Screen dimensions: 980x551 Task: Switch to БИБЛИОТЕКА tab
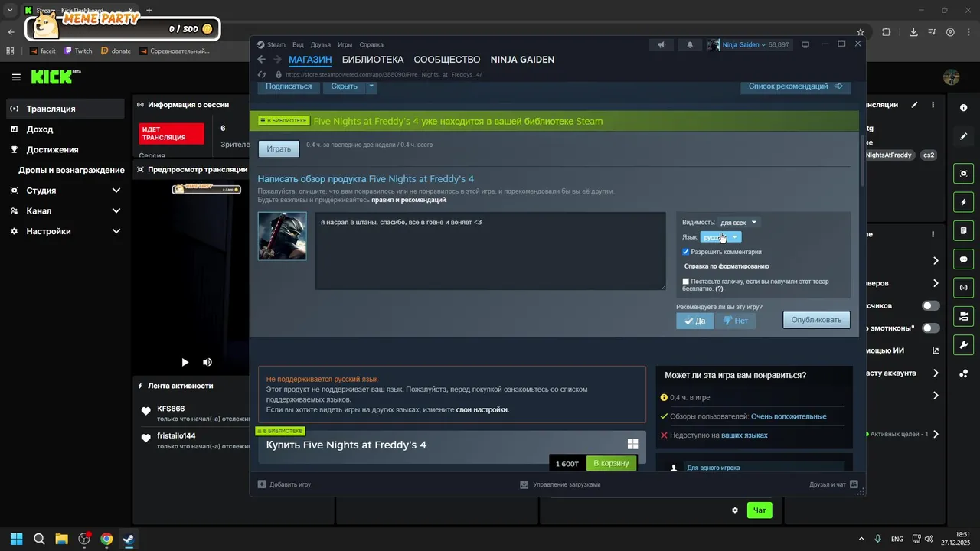tap(373, 60)
